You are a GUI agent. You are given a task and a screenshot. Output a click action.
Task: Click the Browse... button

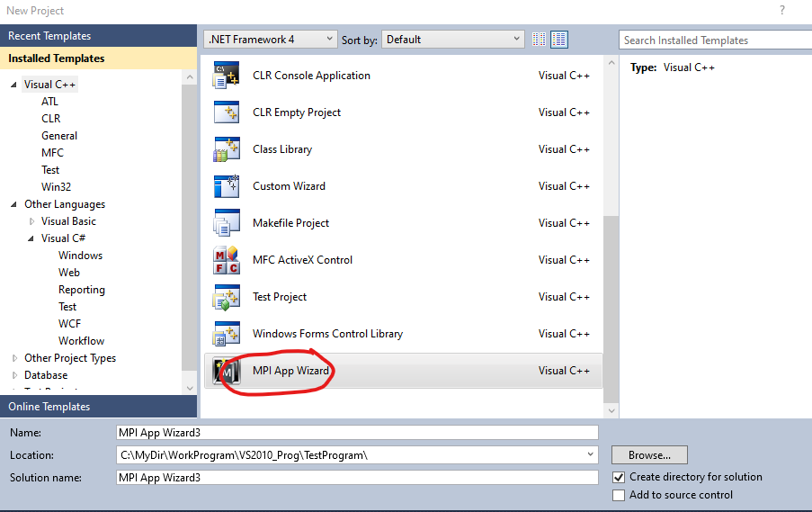(649, 455)
